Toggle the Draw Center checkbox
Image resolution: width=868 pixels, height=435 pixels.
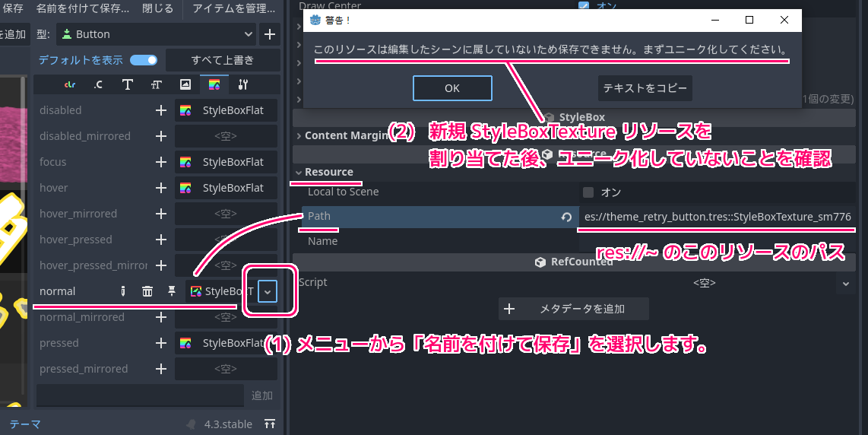tap(584, 5)
